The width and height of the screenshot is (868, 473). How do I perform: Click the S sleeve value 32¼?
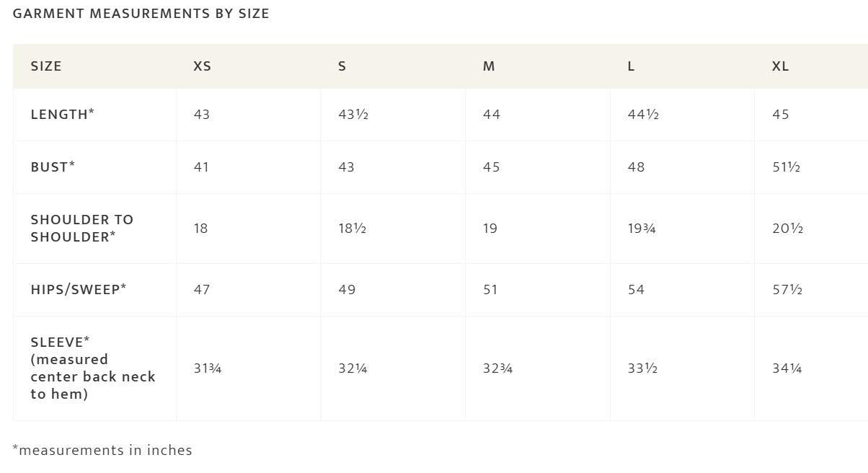(353, 368)
